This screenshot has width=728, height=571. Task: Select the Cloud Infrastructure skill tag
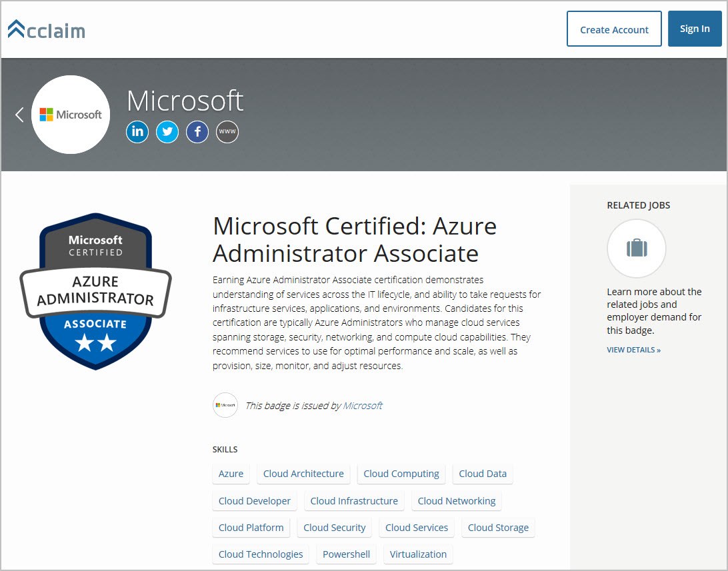pos(354,501)
